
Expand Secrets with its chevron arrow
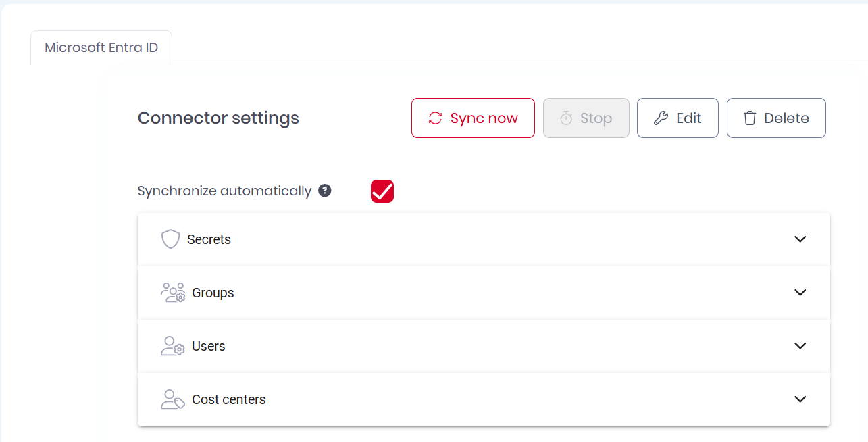point(800,239)
